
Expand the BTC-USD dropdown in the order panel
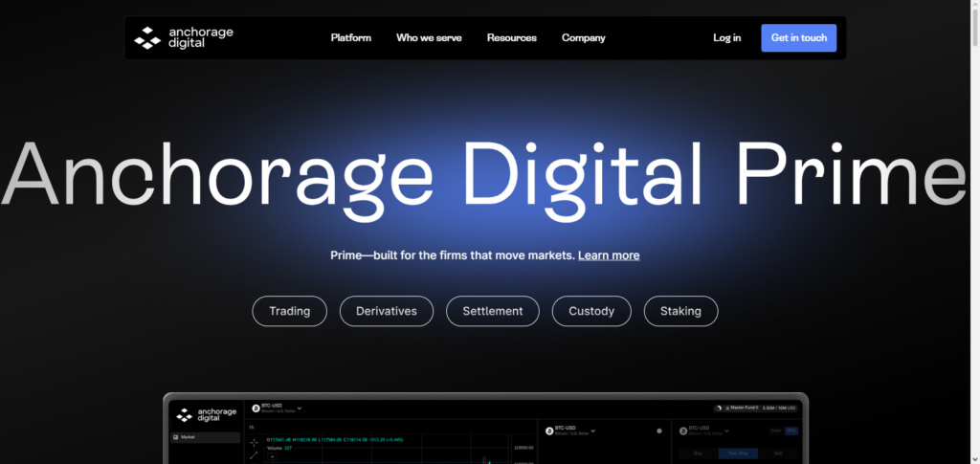[727, 431]
